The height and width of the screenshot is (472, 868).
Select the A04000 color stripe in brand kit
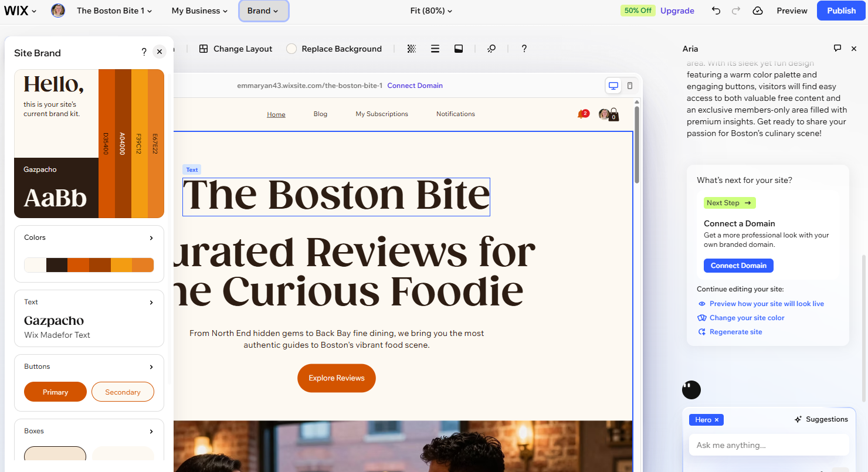123,144
